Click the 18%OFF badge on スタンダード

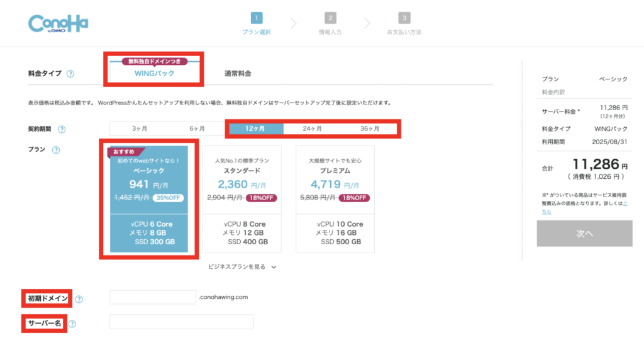(x=261, y=198)
